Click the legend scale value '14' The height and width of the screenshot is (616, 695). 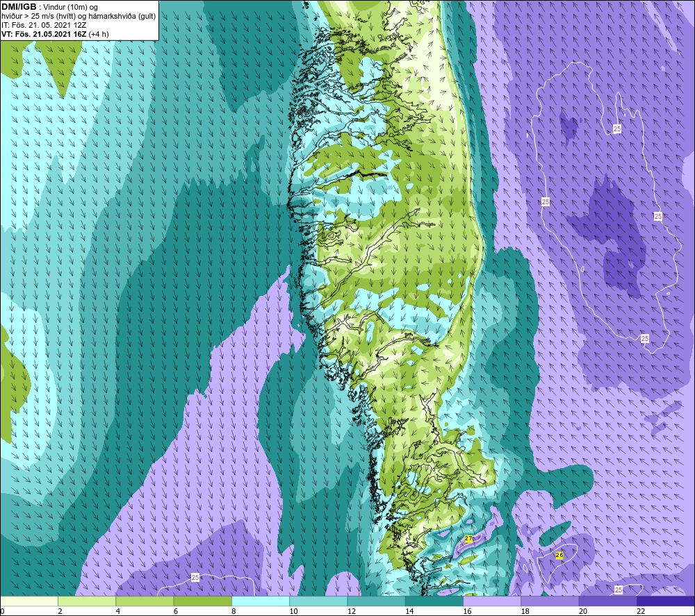409,611
